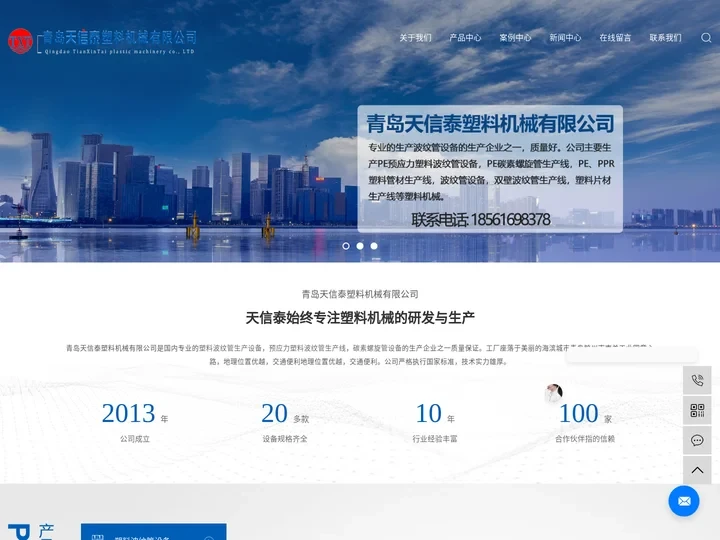Click the customer service avatar

[x=554, y=393]
